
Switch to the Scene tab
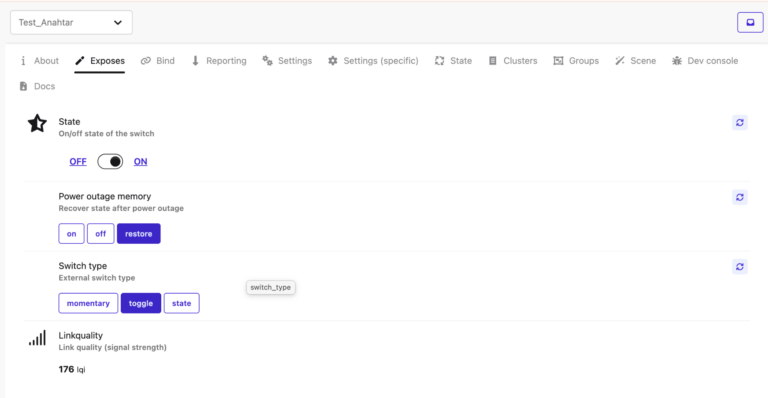636,61
